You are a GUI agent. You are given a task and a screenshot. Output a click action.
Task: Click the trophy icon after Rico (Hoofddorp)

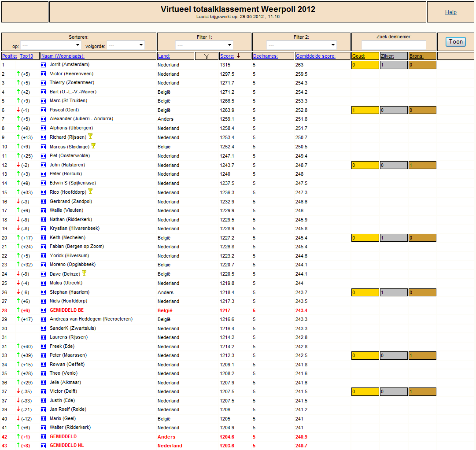point(90,191)
